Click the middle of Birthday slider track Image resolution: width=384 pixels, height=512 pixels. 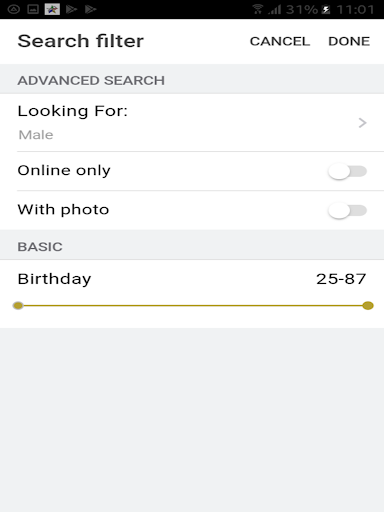pos(193,305)
